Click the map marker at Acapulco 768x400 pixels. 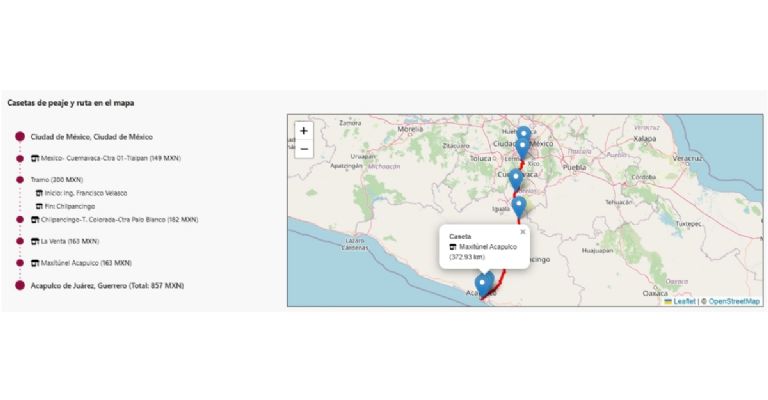pyautogui.click(x=482, y=283)
